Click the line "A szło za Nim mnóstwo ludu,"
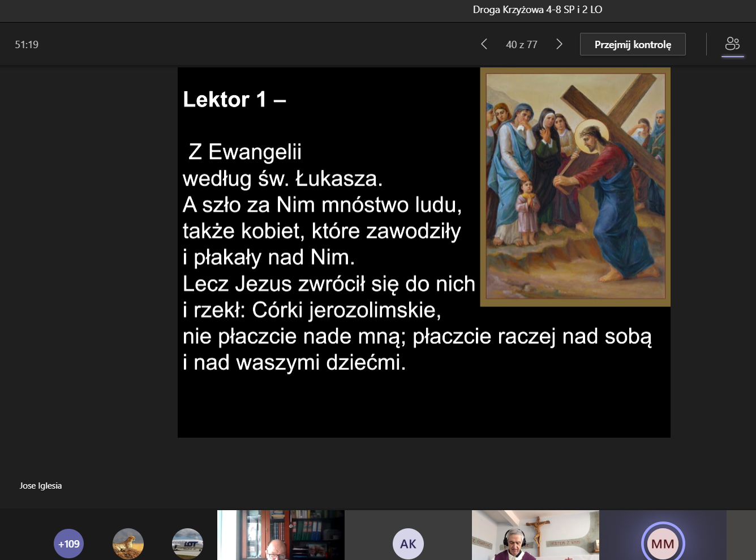The height and width of the screenshot is (560, 756). point(323,205)
